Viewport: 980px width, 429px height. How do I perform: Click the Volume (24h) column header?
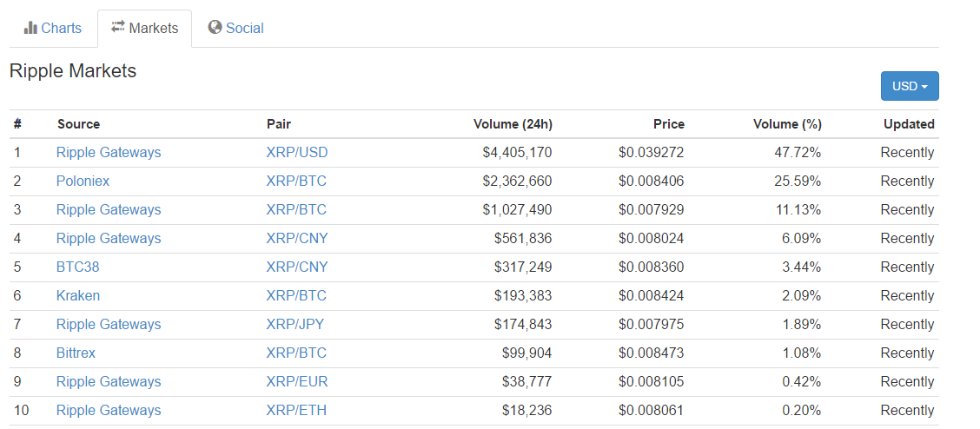[x=513, y=124]
